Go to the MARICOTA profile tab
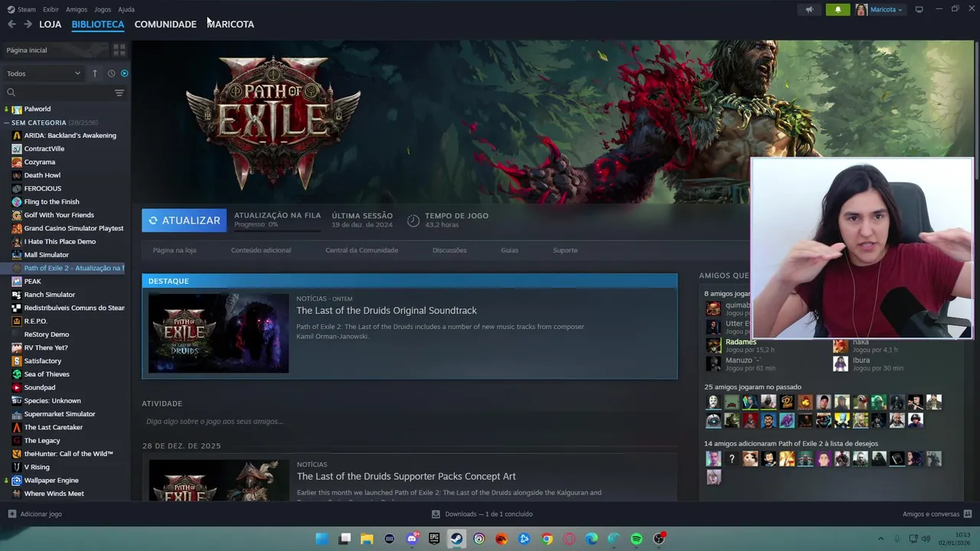Image resolution: width=980 pixels, height=551 pixels. point(230,24)
